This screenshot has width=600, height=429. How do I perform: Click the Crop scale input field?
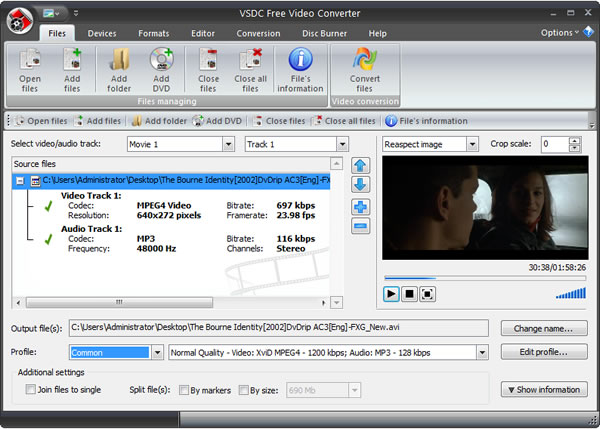555,144
